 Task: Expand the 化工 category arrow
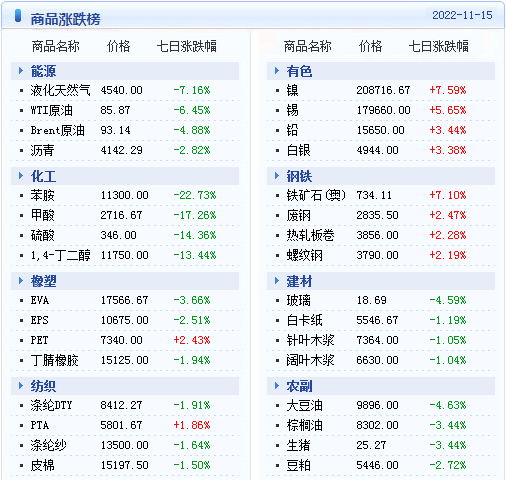[21, 176]
